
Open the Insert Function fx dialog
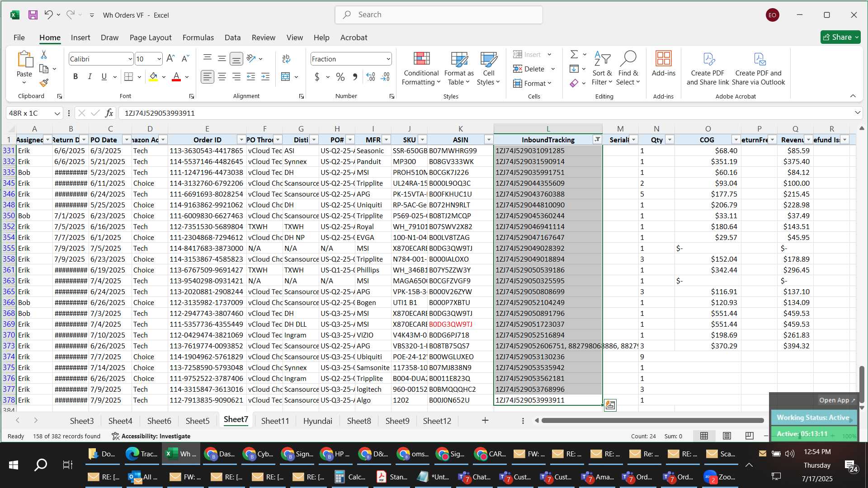(x=109, y=113)
